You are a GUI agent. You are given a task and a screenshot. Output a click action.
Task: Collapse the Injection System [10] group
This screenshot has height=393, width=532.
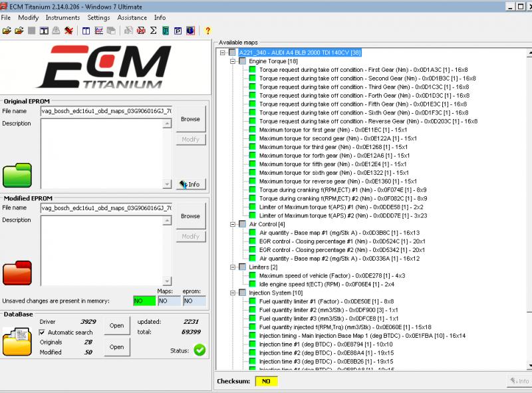click(x=233, y=293)
